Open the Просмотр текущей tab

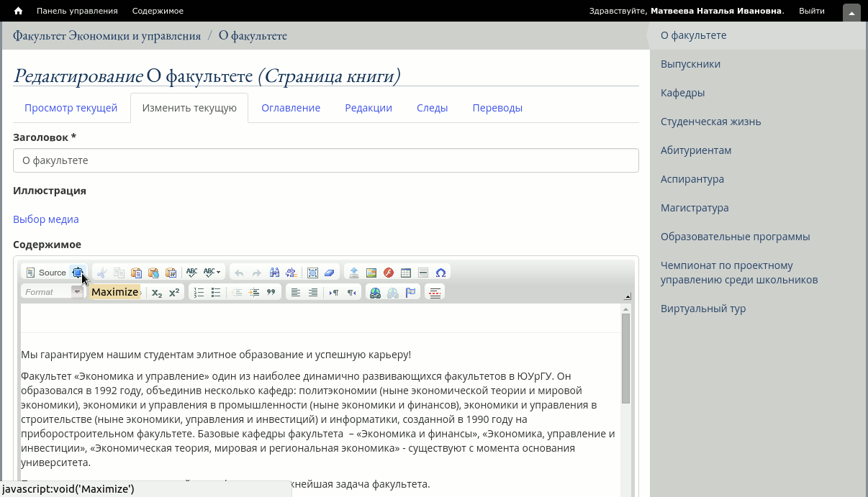click(71, 108)
